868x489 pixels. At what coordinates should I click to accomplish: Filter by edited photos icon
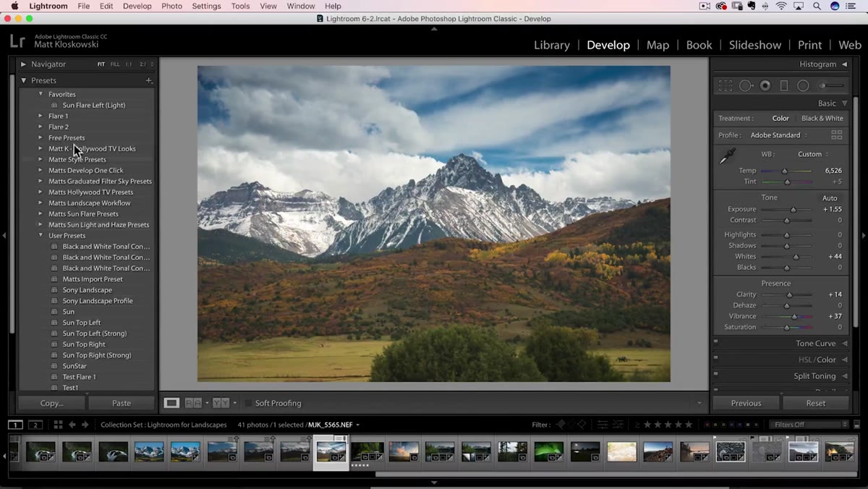pyautogui.click(x=603, y=425)
